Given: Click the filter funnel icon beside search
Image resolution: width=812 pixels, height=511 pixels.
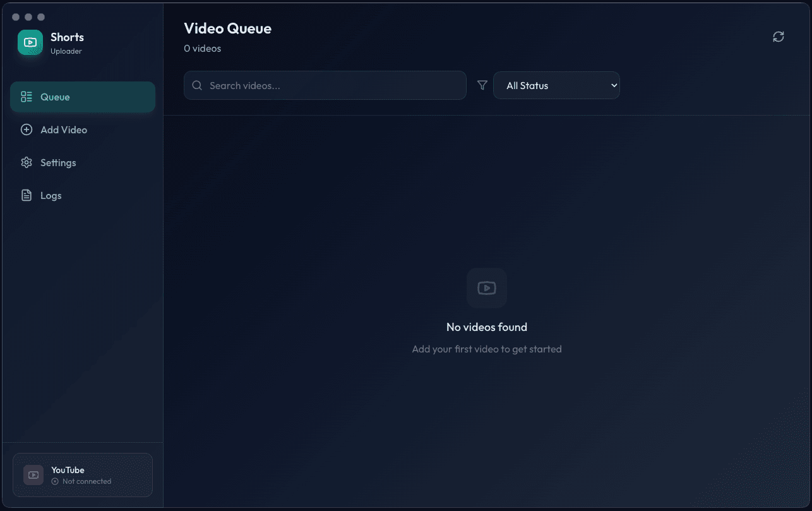Looking at the screenshot, I should 482,85.
